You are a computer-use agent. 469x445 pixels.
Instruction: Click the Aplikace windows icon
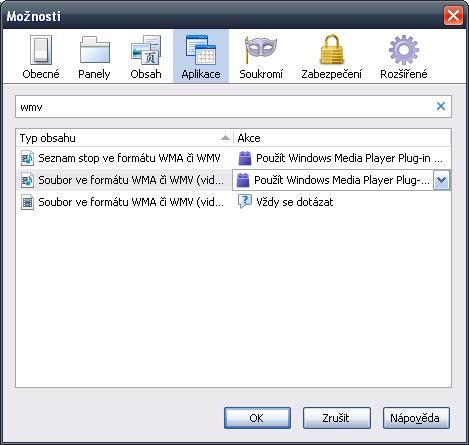tap(201, 50)
